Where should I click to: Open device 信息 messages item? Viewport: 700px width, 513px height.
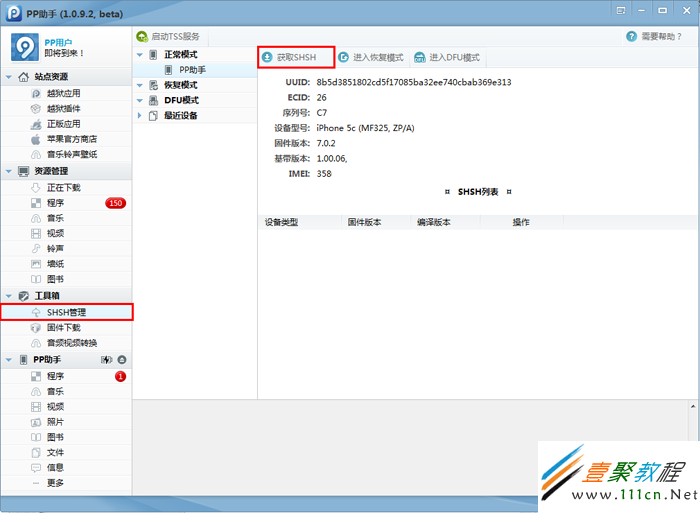click(x=66, y=467)
